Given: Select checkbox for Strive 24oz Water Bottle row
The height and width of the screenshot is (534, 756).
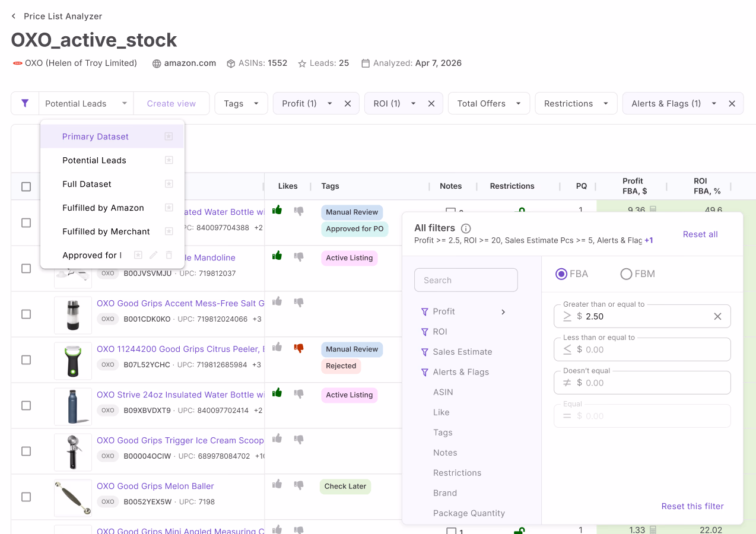Looking at the screenshot, I should (26, 405).
